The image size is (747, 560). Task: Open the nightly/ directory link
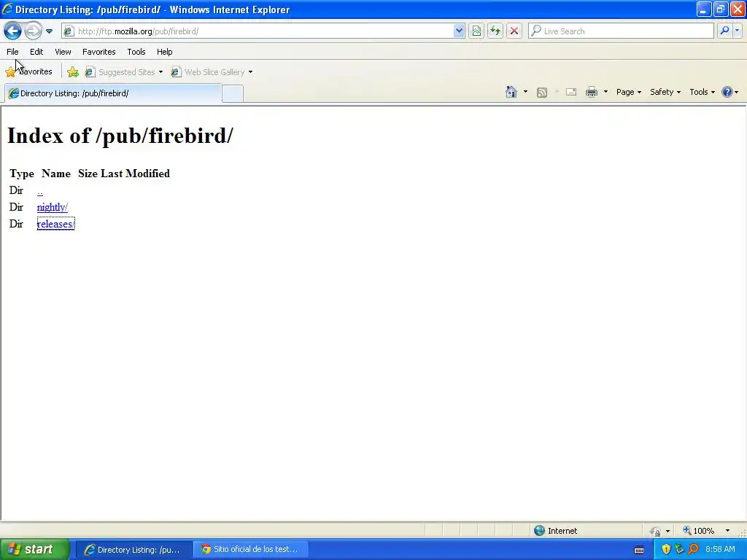point(53,207)
